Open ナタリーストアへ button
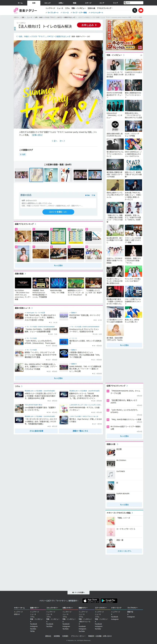This screenshot has height=644, width=157. point(124,551)
